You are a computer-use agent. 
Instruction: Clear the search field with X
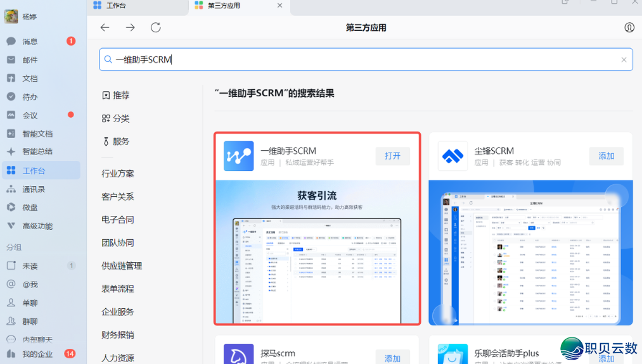[x=624, y=60]
